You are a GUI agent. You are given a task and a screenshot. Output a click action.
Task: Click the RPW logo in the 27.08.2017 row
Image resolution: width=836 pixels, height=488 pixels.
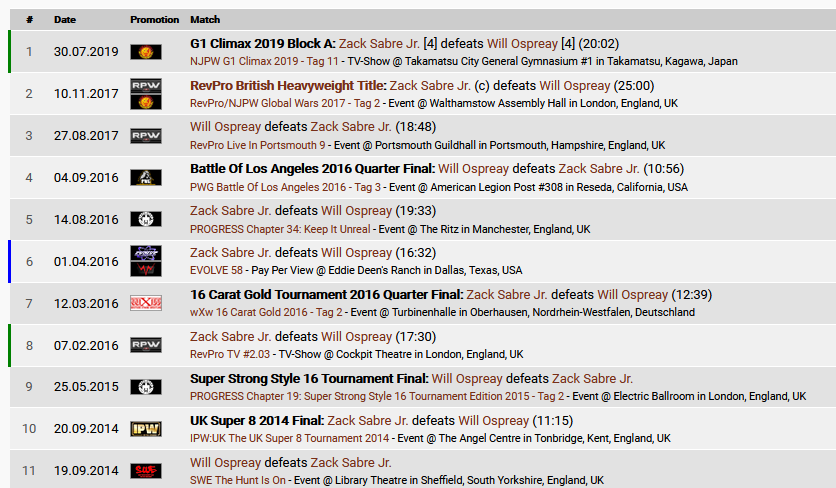(145, 136)
